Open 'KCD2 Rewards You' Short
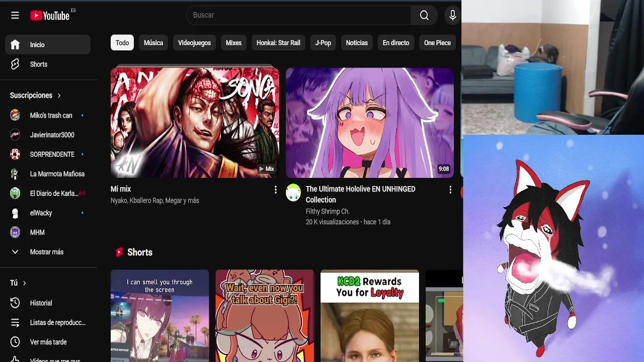The width and height of the screenshot is (644, 362). tap(370, 316)
